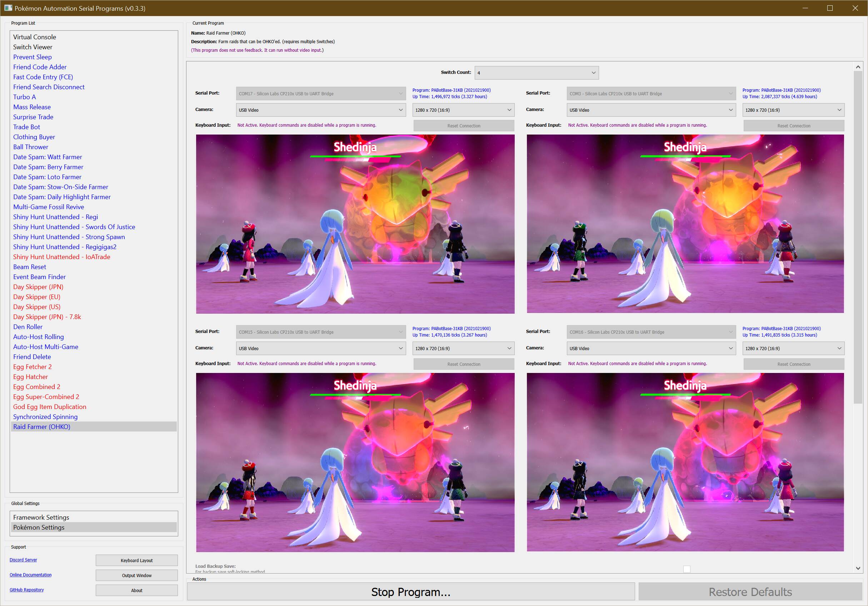Viewport: 868px width, 606px height.
Task: Open the GitHub Repository link
Action: [26, 590]
